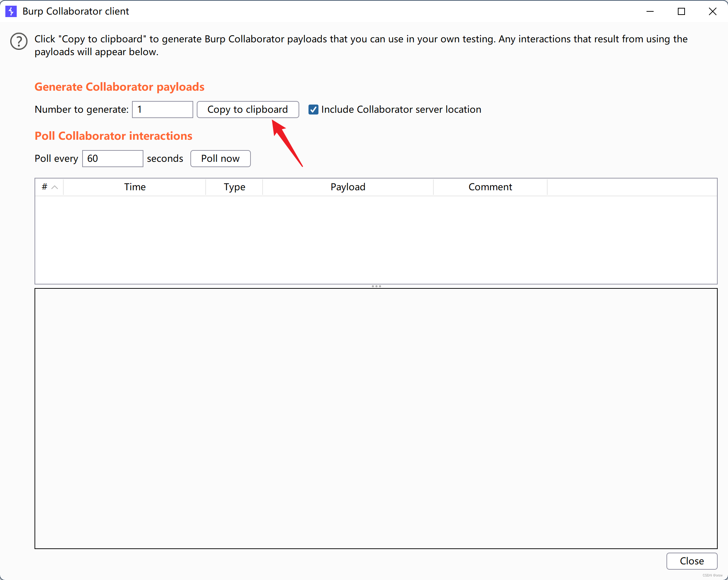Screen dimensions: 728x580
Task: Click the help question mark icon
Action: point(19,42)
